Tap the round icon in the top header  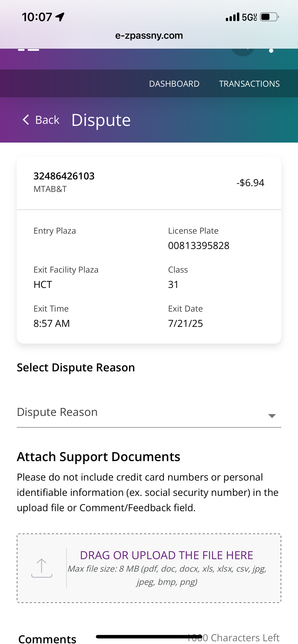243,51
